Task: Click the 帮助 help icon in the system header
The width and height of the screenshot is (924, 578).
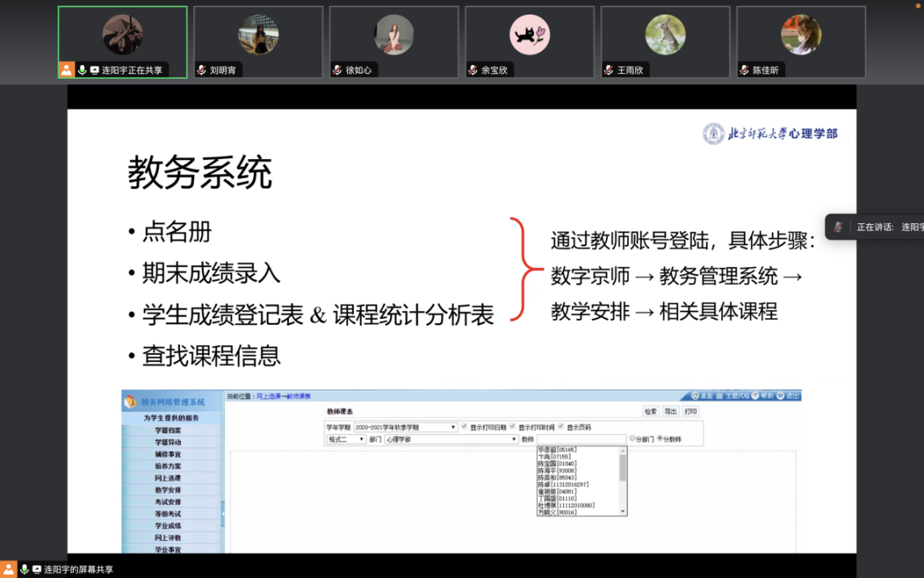Action: (755, 396)
